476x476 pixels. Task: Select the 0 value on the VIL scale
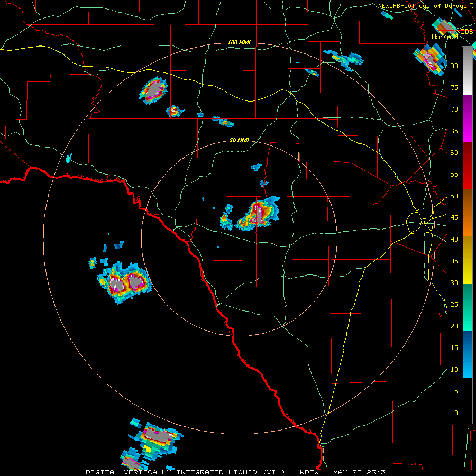pos(456,413)
